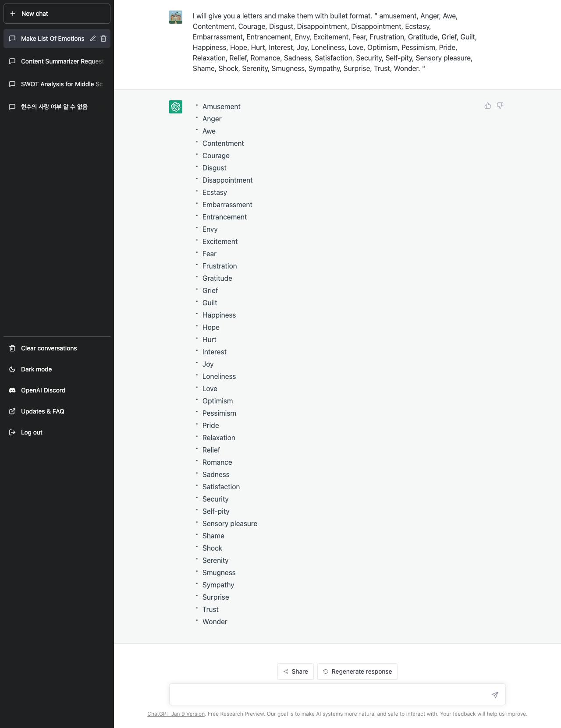Screen dimensions: 561x728
Task: Focus the message input field
Action: (329, 695)
